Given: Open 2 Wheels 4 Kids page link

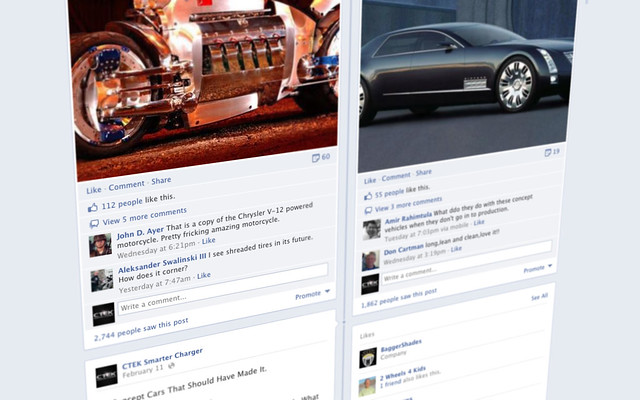Looking at the screenshot, I should (403, 374).
